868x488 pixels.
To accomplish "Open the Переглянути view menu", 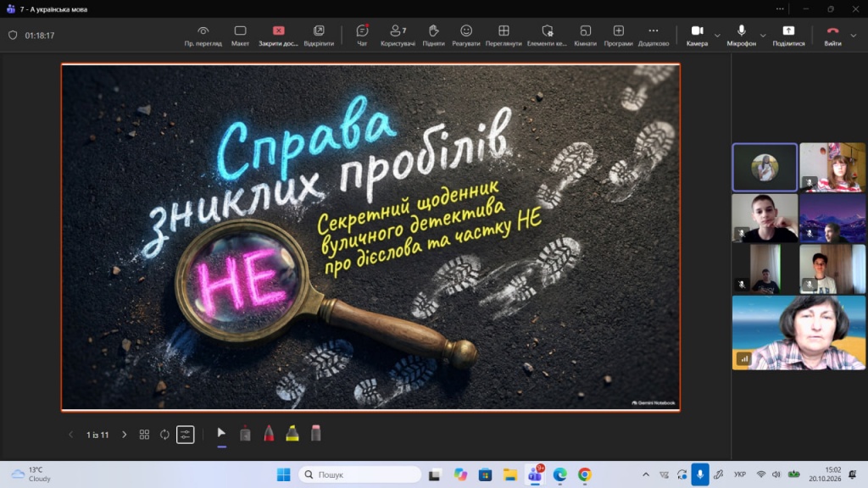I will point(504,36).
